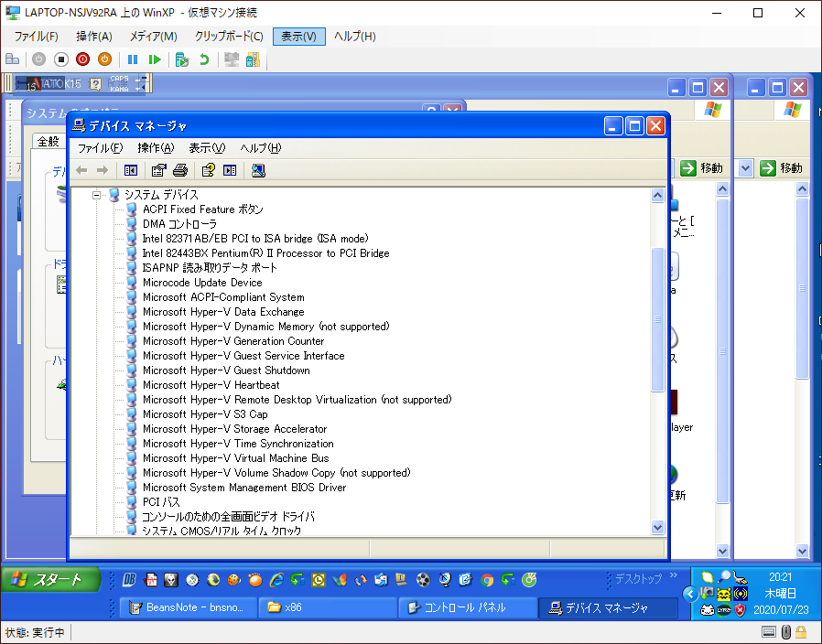Image resolution: width=822 pixels, height=644 pixels.
Task: Click the Print icon in Device Manager
Action: [179, 170]
